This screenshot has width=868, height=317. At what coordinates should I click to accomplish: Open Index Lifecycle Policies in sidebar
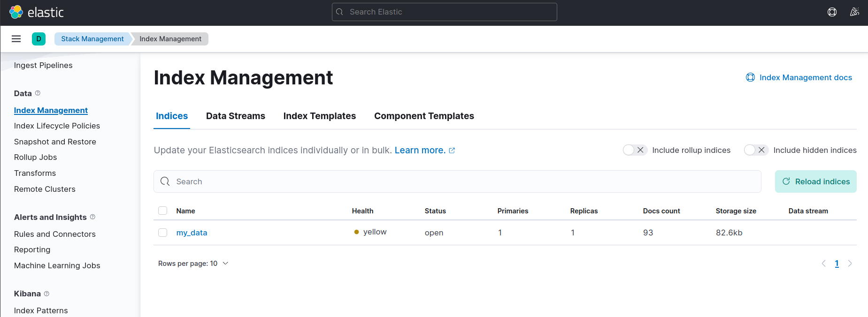[x=57, y=126]
